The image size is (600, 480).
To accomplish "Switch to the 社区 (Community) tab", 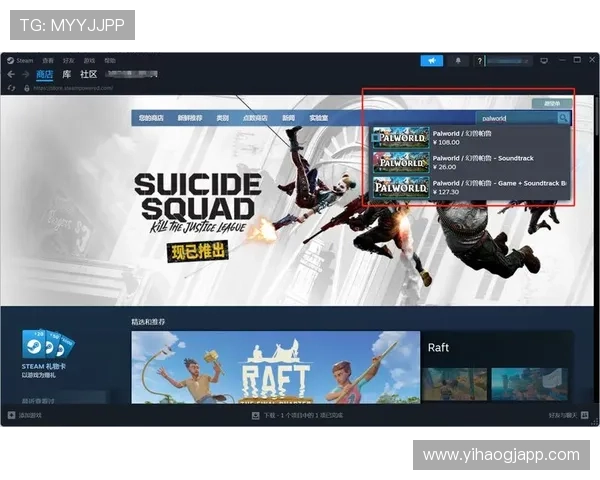I will [x=88, y=74].
